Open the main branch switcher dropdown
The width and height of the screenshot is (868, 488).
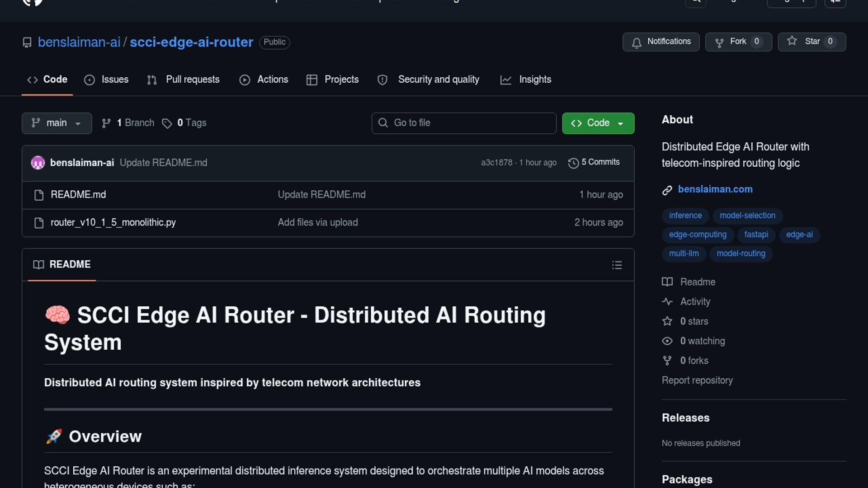[57, 123]
